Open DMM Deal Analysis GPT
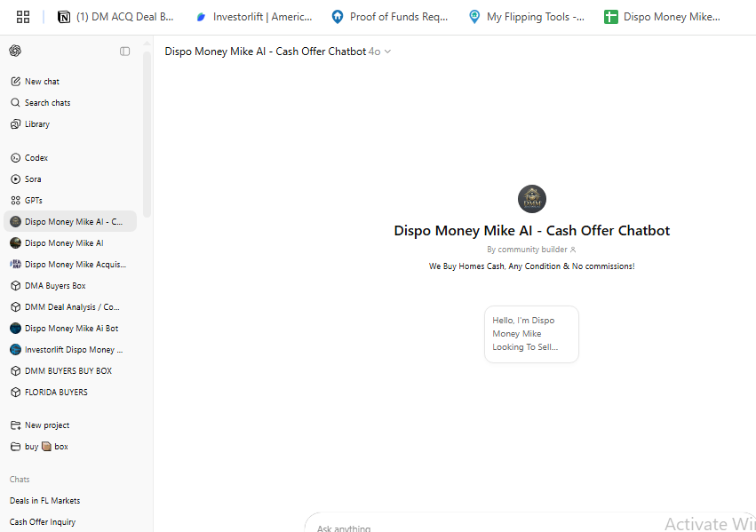Image resolution: width=756 pixels, height=532 pixels. [x=70, y=306]
